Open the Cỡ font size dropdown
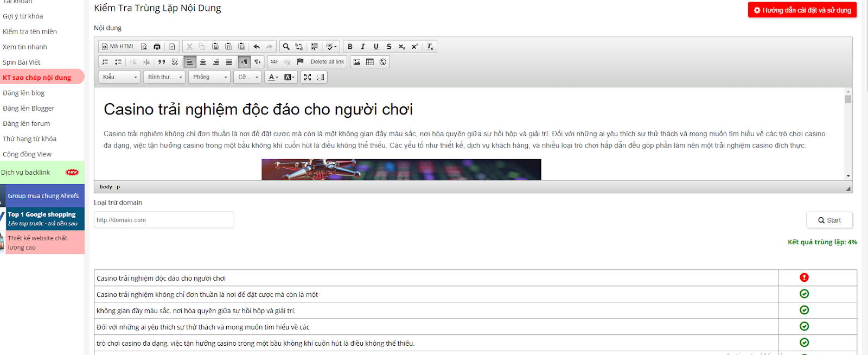The width and height of the screenshot is (868, 355). 247,77
